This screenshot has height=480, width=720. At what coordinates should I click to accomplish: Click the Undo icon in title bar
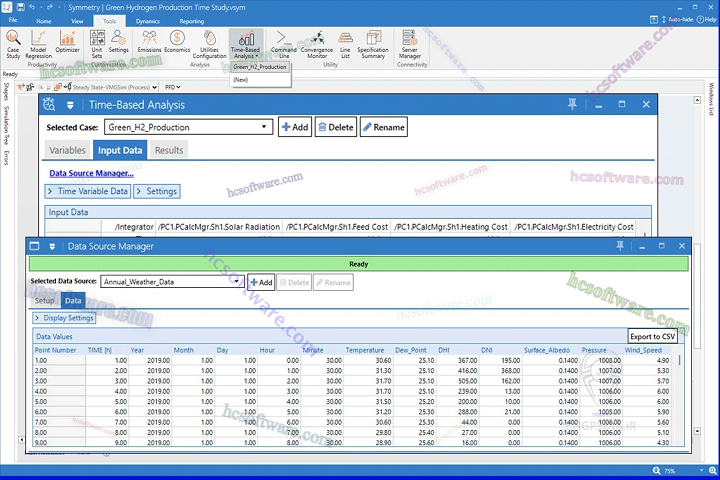(32, 7)
